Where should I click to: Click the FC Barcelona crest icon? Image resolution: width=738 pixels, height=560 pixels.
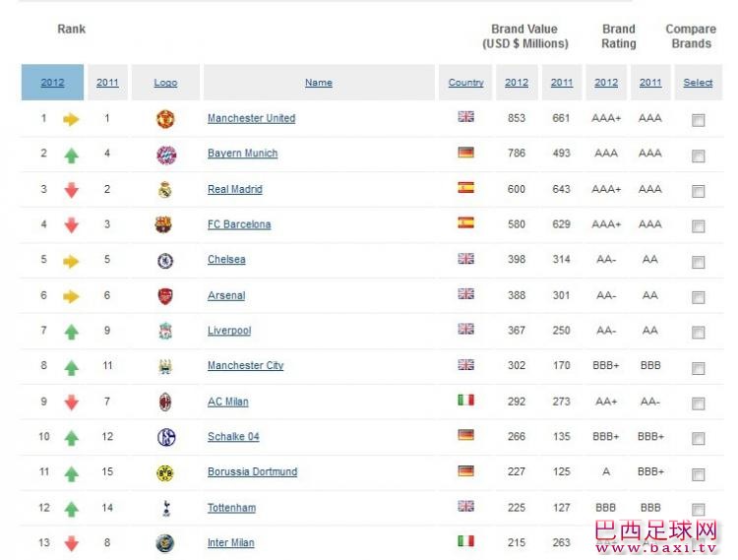click(163, 225)
